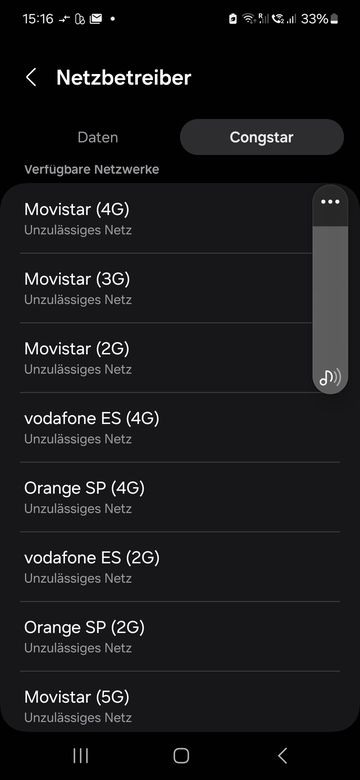Choose vodafone ES (4G) network
This screenshot has height=780, width=360.
click(180, 427)
